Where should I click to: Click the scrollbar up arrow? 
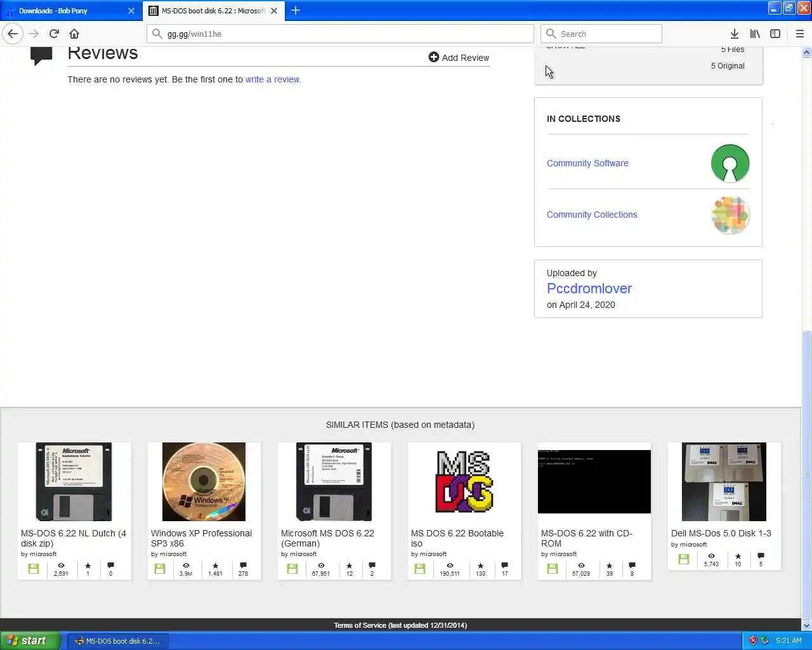click(x=807, y=53)
